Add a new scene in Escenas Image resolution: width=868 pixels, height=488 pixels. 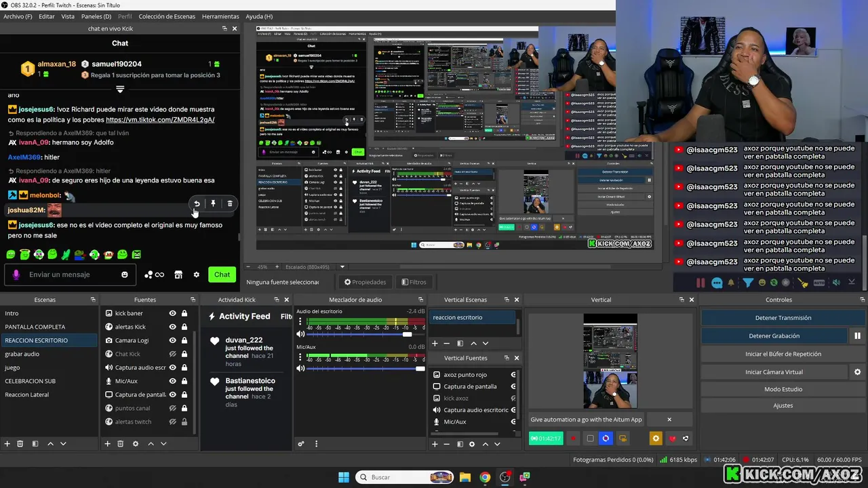[7, 443]
